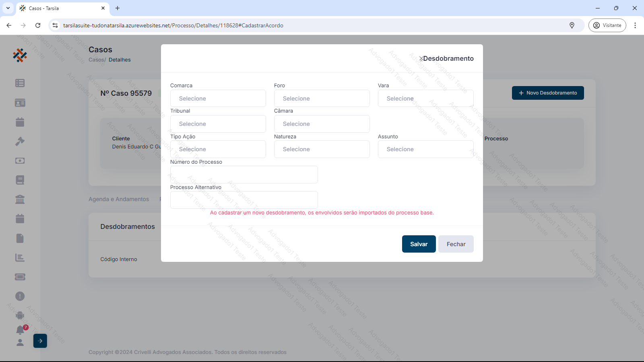Click the ticket icon in the sidebar
644x362 pixels.
click(20, 277)
